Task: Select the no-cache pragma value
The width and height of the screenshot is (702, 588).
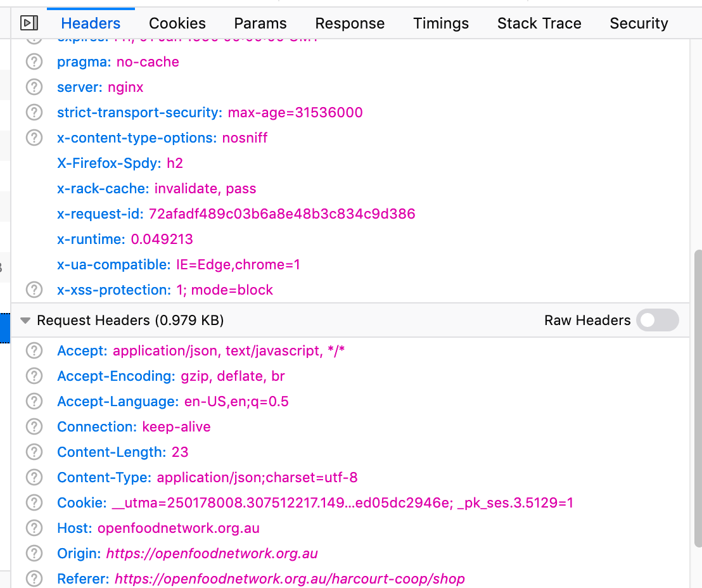Action: click(x=148, y=62)
